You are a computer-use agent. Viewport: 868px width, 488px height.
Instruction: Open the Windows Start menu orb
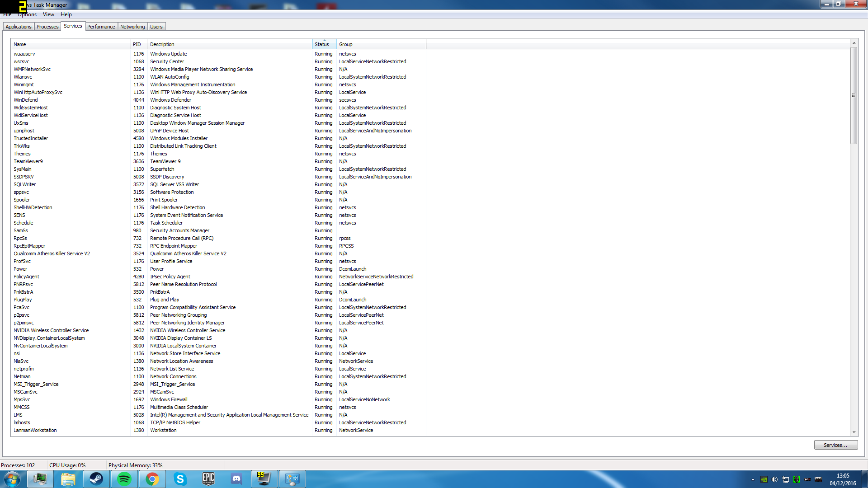[12, 479]
